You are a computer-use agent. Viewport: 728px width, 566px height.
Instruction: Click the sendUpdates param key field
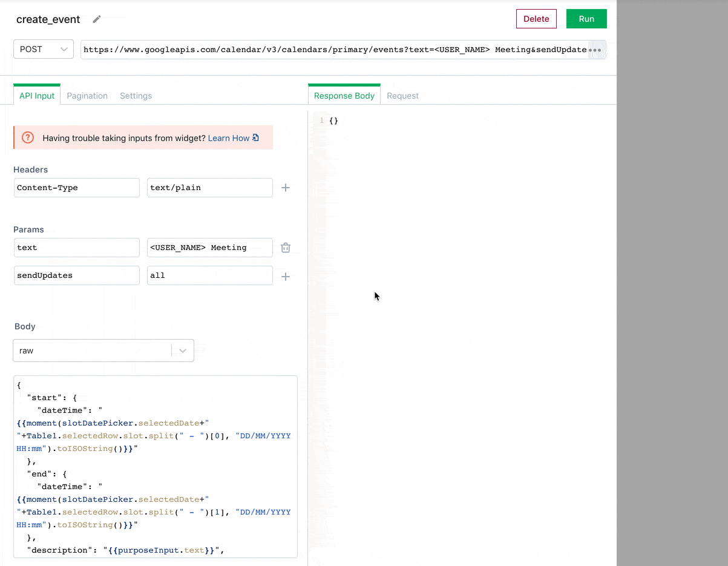point(76,275)
